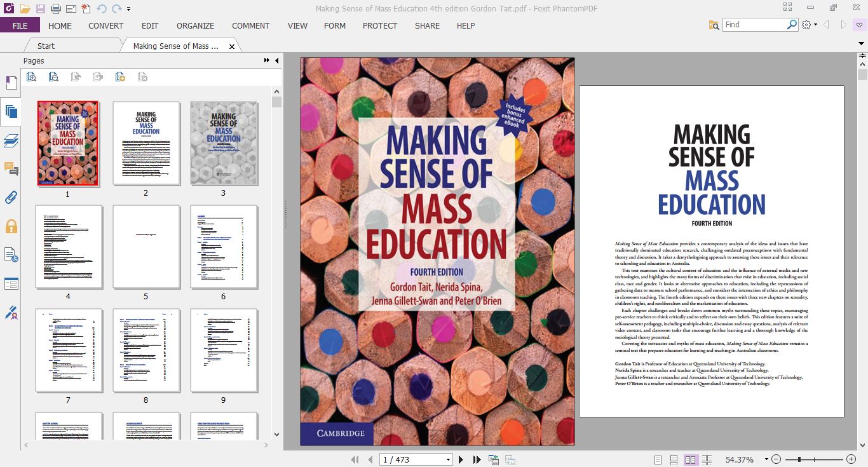868x467 pixels.
Task: Click the insert page icon with yellow plus
Action: [120, 77]
